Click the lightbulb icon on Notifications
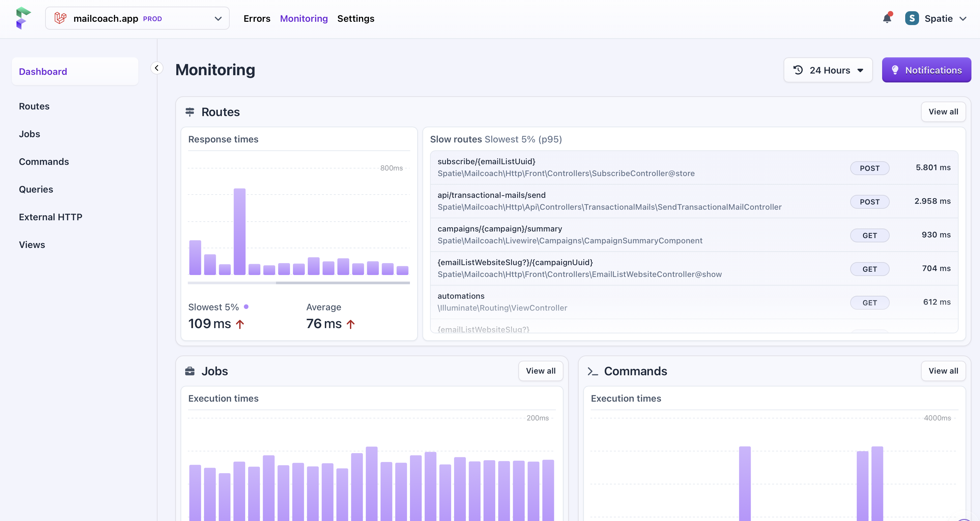980x521 pixels. (895, 70)
